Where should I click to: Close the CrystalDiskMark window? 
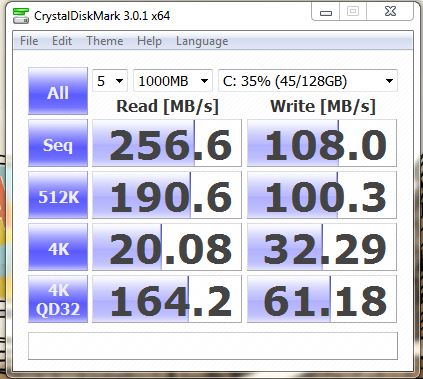click(390, 12)
